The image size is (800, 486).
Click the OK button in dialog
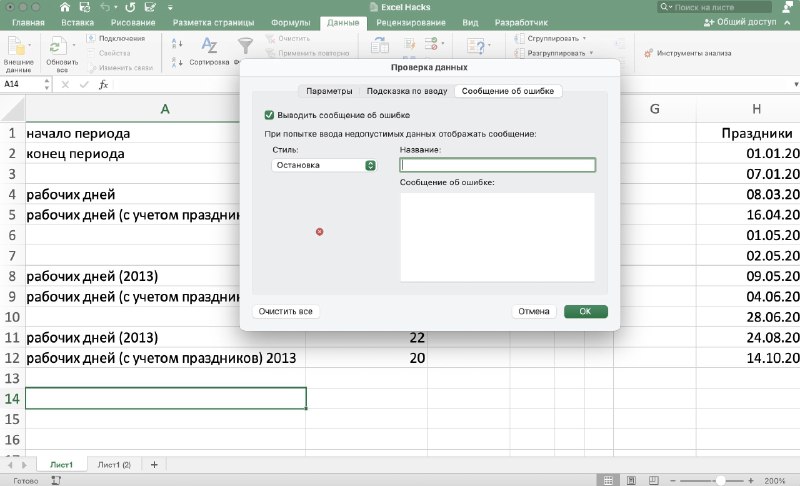pos(586,311)
